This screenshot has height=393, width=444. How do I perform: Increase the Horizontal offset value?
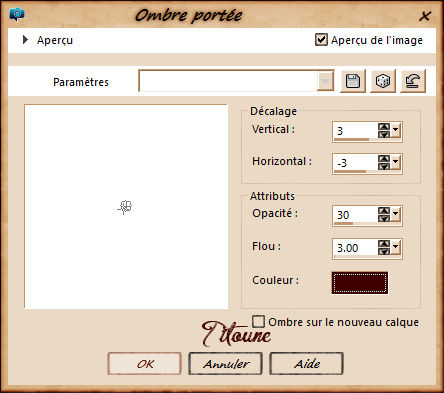[x=384, y=159]
